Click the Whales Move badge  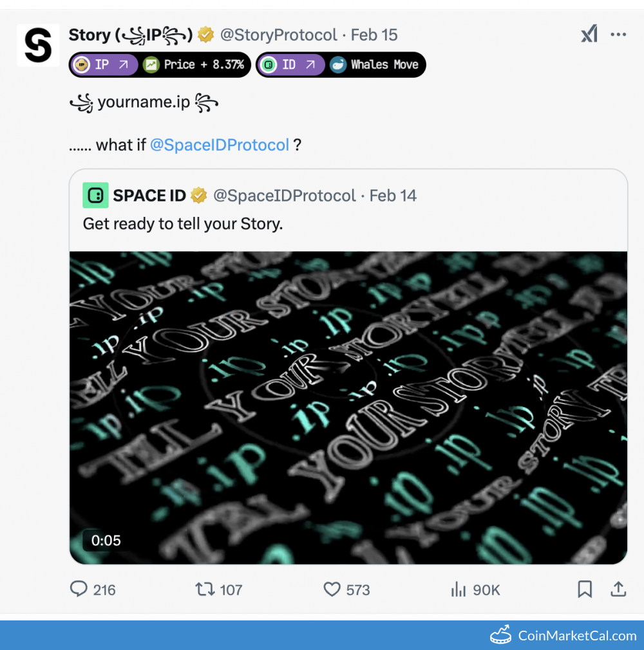pyautogui.click(x=375, y=64)
